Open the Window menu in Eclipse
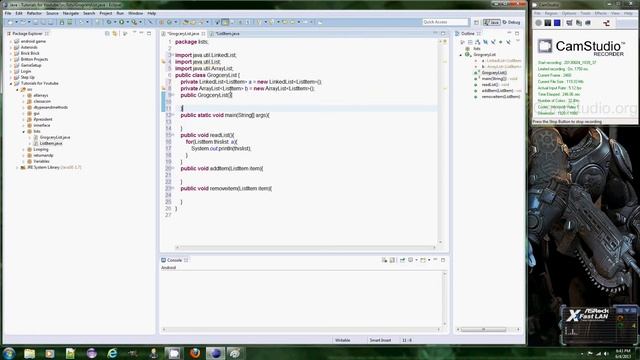Screen dimensions: 640x360 click(x=136, y=13)
